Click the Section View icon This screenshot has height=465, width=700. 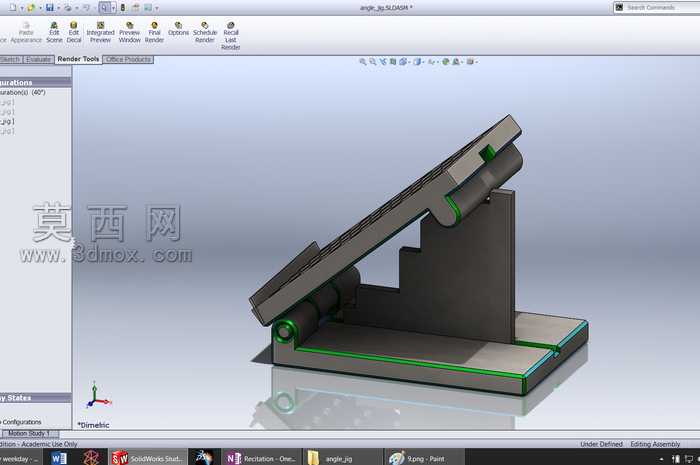pos(393,62)
